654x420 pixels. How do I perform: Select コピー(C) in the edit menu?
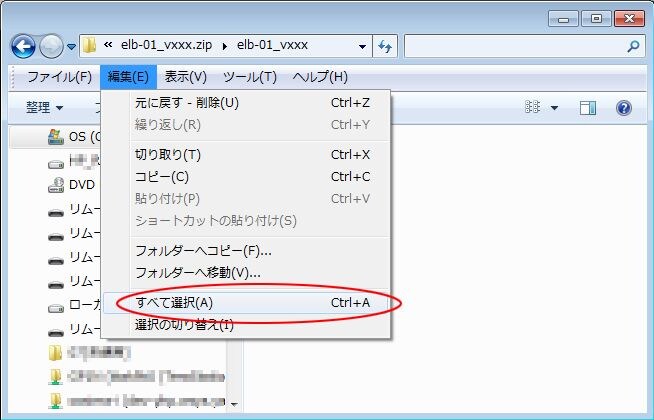pyautogui.click(x=161, y=177)
